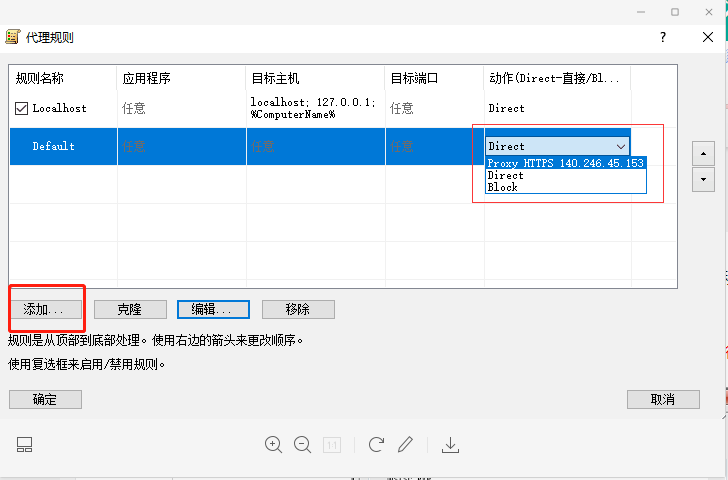
Task: Select Proxy HTTPS 140.246.45.153 option
Action: pos(565,163)
